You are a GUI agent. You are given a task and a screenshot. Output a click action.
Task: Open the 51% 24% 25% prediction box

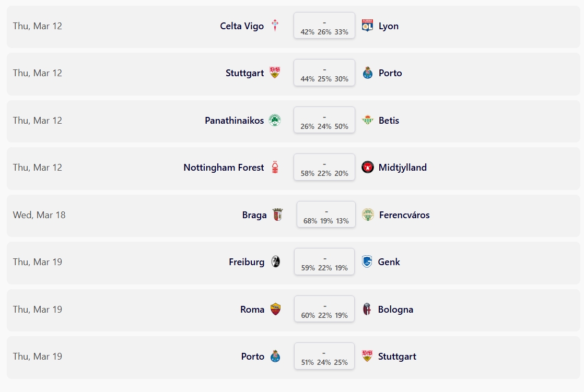(324, 357)
